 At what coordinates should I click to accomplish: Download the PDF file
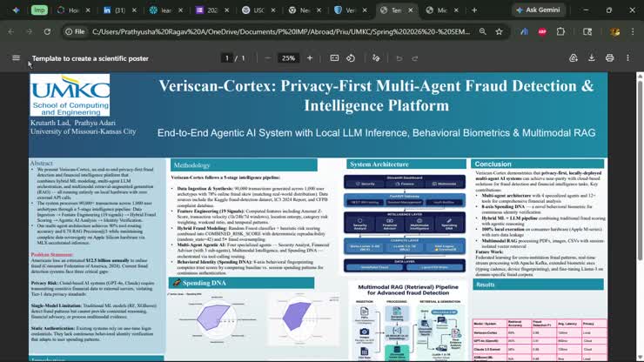[x=592, y=58]
